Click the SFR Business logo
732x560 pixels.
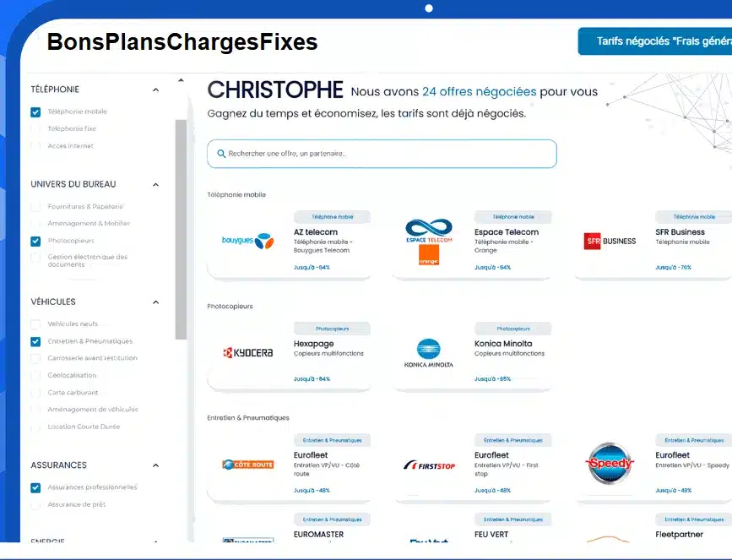coord(610,241)
